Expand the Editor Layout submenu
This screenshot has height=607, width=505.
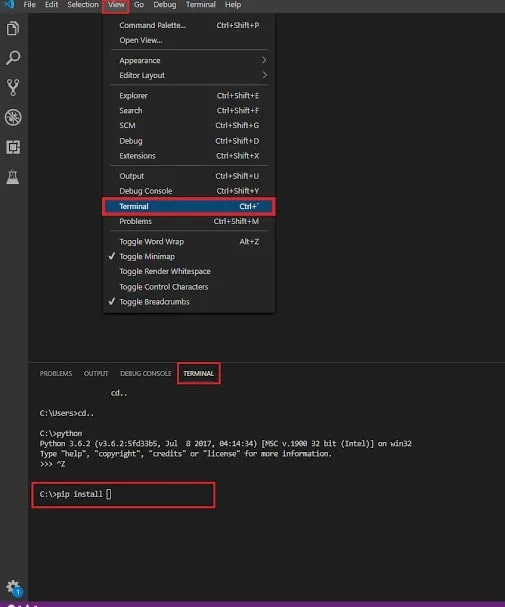(x=189, y=75)
